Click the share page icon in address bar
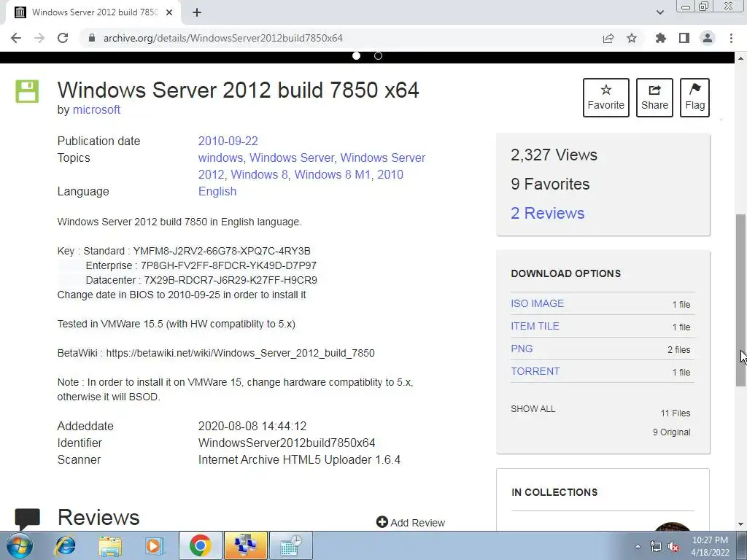 608,38
